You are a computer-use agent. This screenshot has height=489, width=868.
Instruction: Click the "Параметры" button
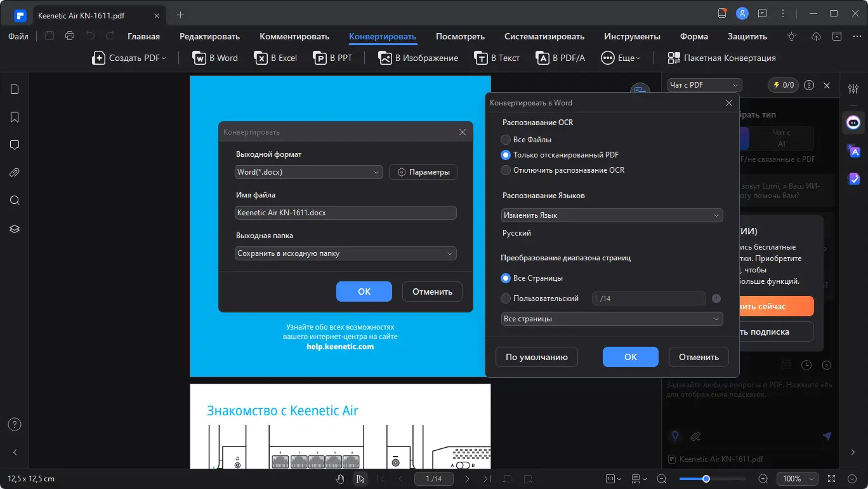[423, 172]
